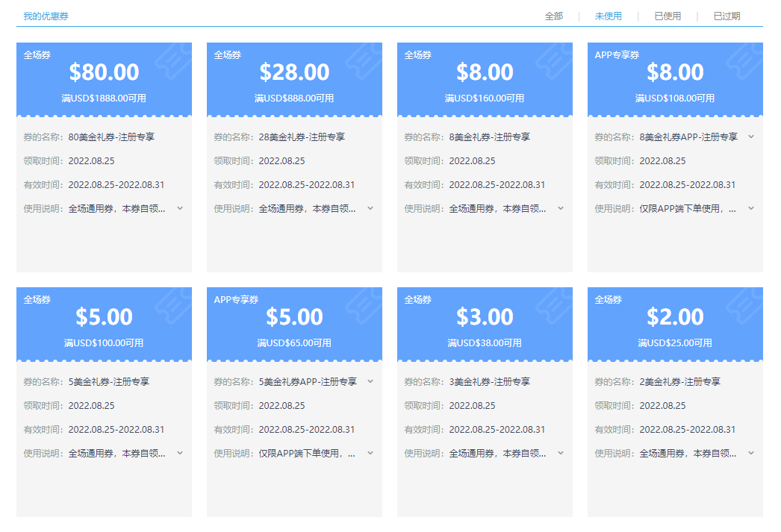
Task: Click the 全场券 label on the $80.00 coupon
Action: 37,55
